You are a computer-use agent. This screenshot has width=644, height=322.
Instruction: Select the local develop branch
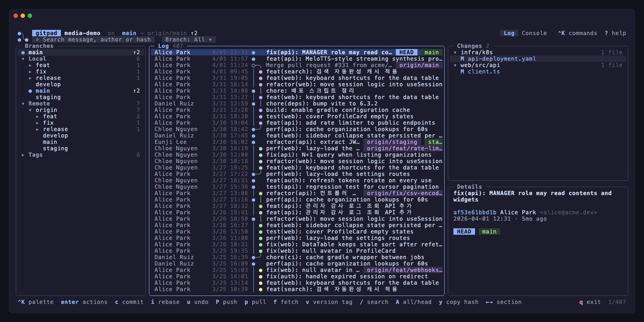click(48, 84)
